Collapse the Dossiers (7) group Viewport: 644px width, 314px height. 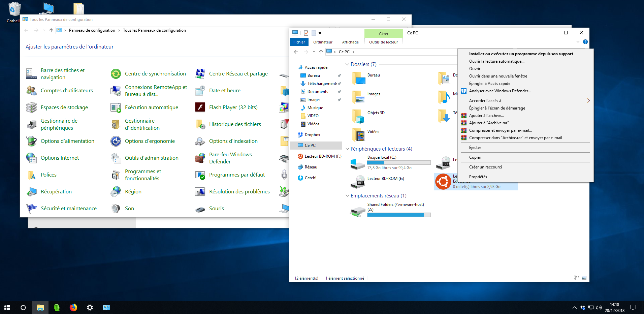347,64
